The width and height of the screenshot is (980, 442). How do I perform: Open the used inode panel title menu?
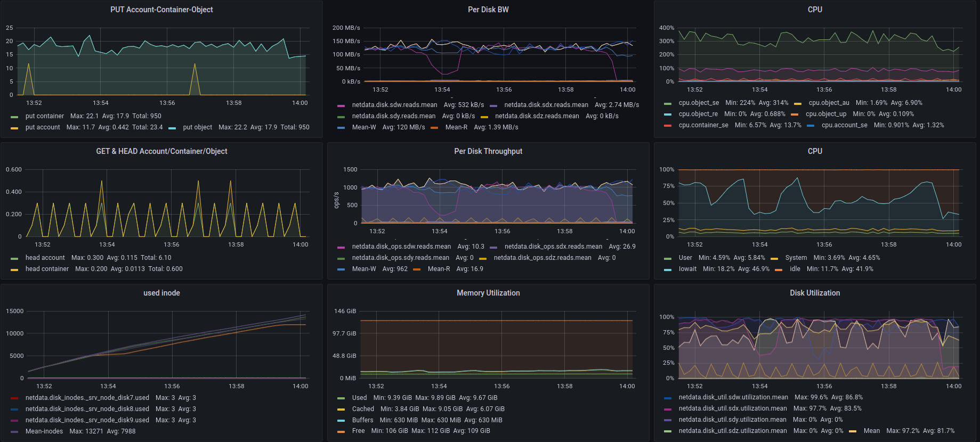[161, 293]
